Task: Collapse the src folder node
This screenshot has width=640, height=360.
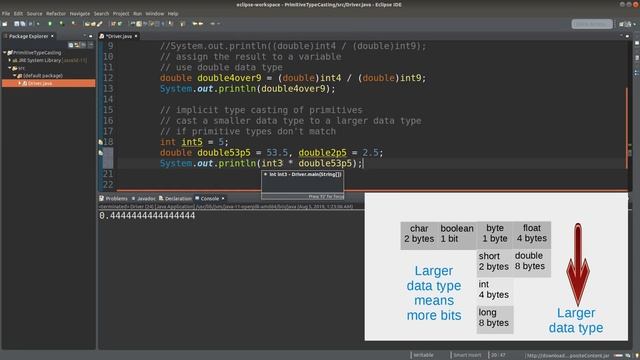Action: (x=10, y=68)
